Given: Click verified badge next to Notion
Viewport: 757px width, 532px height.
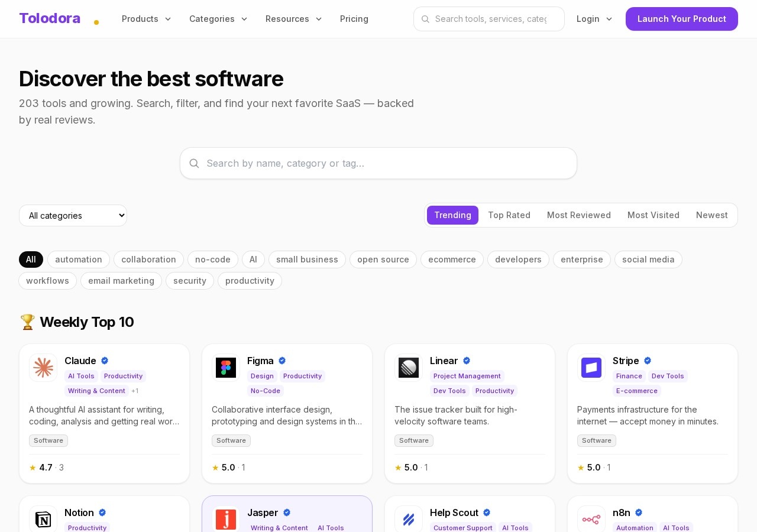Looking at the screenshot, I should click(x=102, y=512).
